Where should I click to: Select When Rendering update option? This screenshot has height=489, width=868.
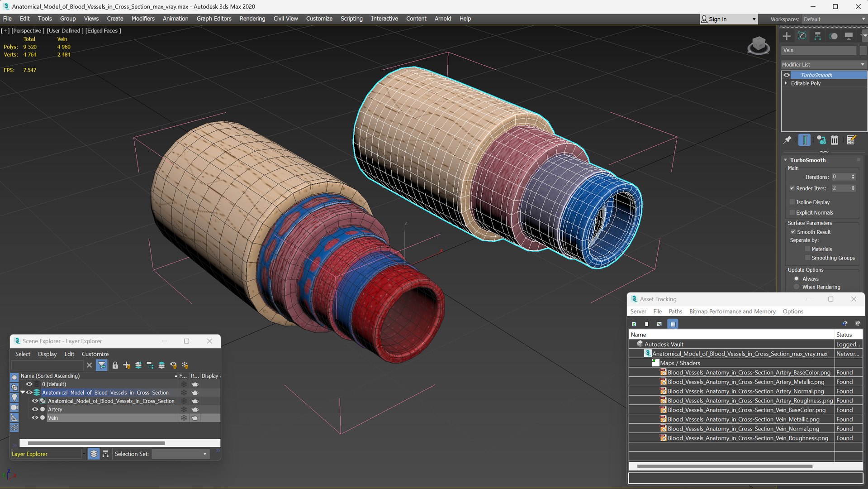coord(797,287)
